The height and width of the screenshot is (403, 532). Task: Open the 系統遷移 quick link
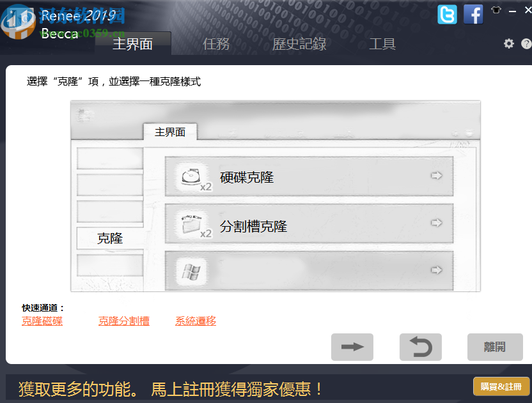click(196, 321)
